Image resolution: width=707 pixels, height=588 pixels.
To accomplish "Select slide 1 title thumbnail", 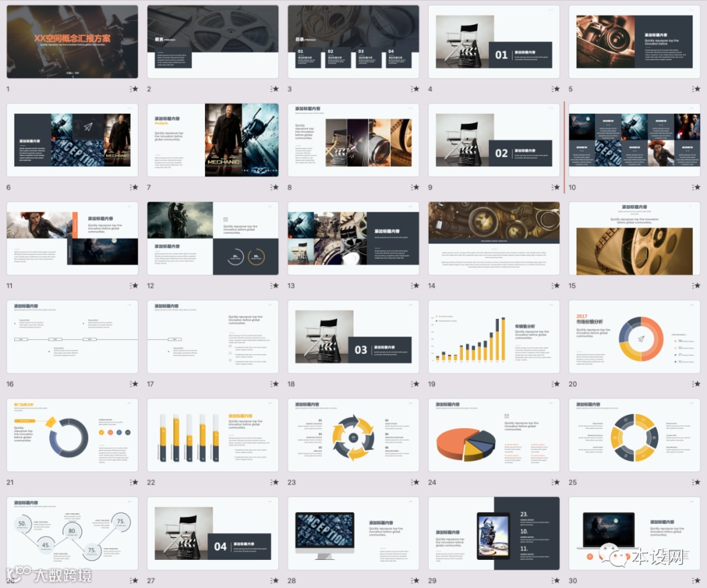I will (x=72, y=41).
